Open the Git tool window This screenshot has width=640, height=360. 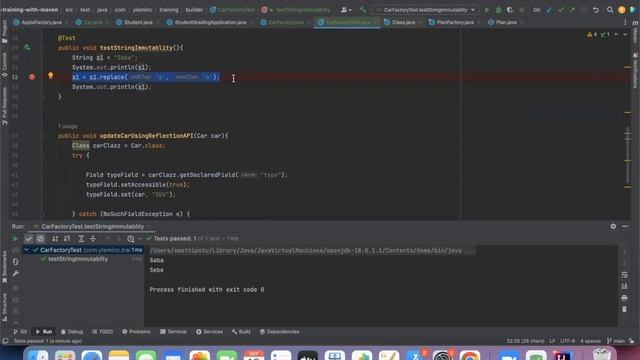(20, 332)
